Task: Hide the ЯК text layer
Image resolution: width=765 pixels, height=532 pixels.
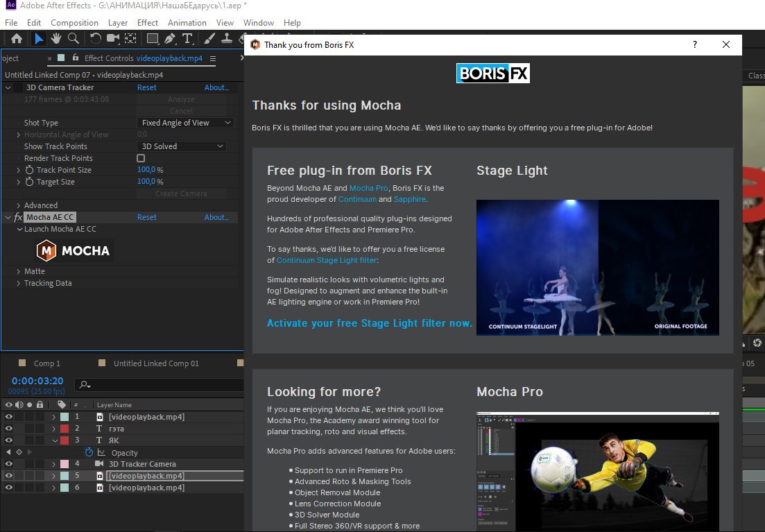Action: coord(8,440)
